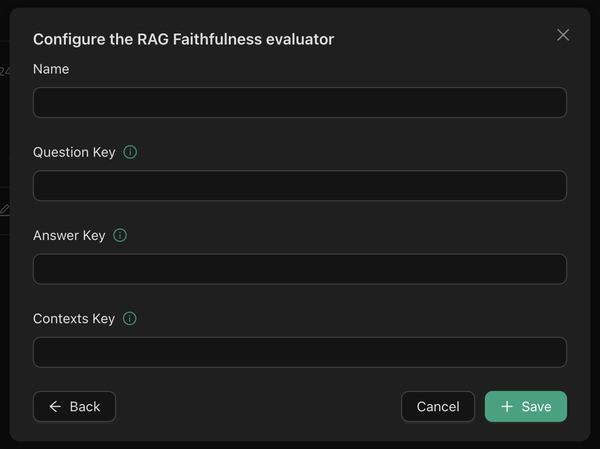Click the Answer Key label text
The width and height of the screenshot is (600, 449).
(69, 236)
